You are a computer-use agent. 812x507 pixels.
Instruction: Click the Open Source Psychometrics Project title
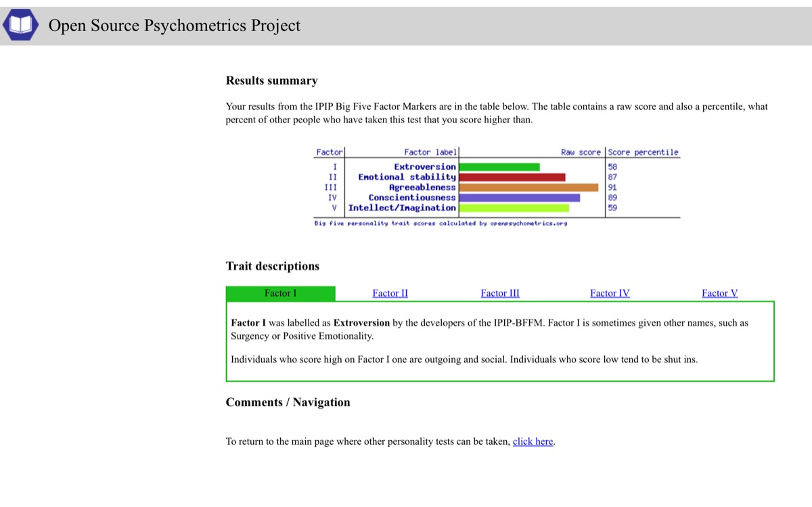(174, 26)
